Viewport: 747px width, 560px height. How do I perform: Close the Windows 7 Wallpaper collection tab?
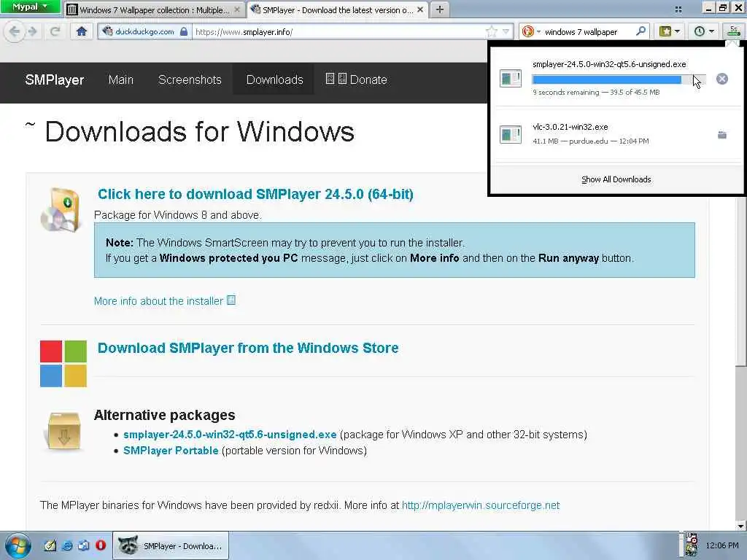(x=237, y=9)
